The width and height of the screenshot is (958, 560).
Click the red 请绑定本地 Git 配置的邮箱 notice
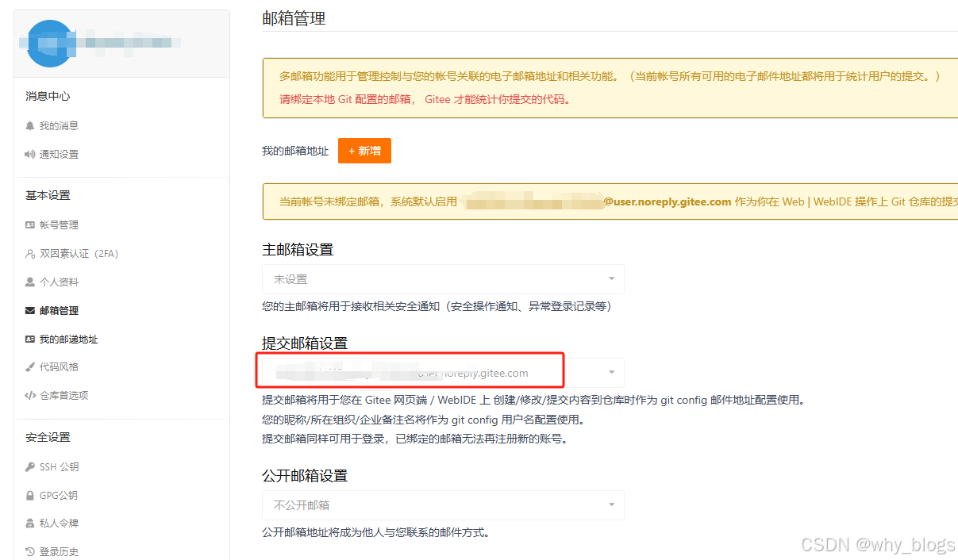click(425, 100)
